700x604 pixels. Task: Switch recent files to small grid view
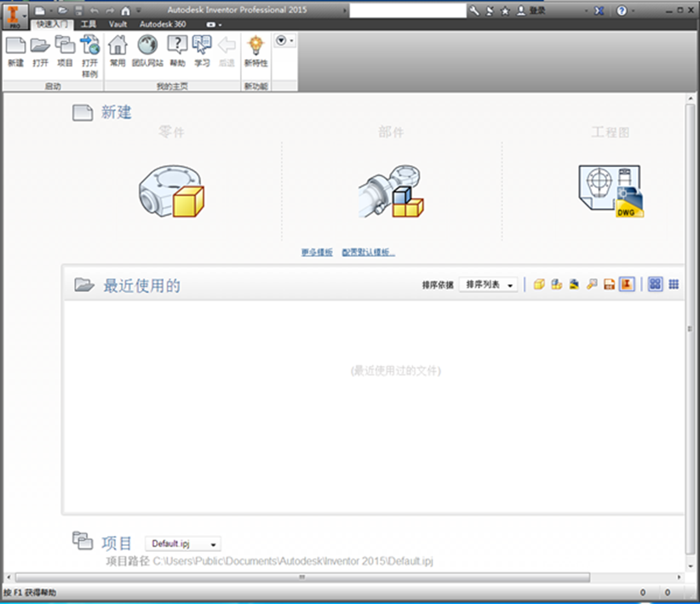pos(673,284)
